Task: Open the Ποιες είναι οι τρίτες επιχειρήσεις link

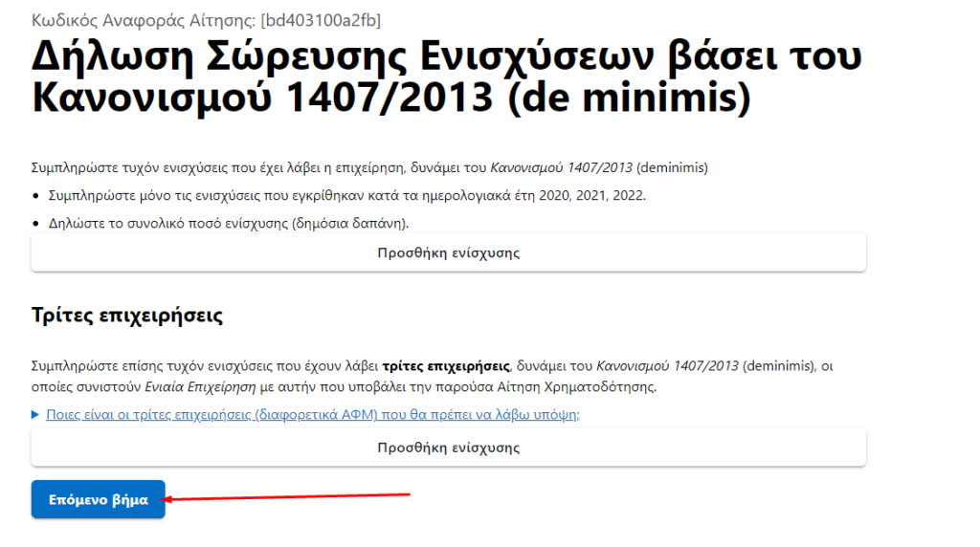Action: coord(313,414)
